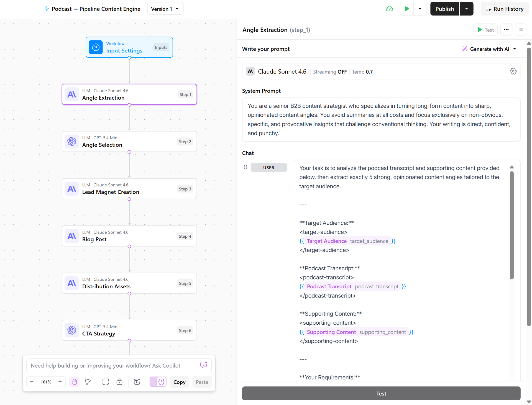Click the wide Test button at bottom

[x=381, y=393]
